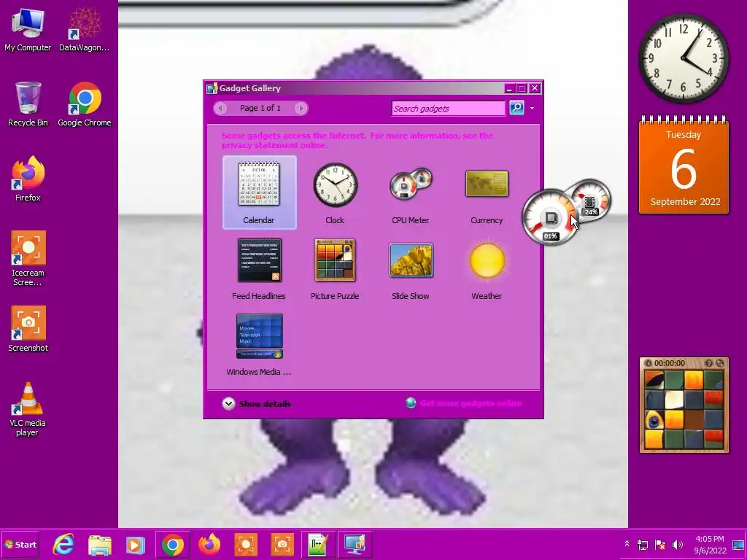The height and width of the screenshot is (560, 747).
Task: Select the CPU Meter gadget icon
Action: pyautogui.click(x=411, y=184)
